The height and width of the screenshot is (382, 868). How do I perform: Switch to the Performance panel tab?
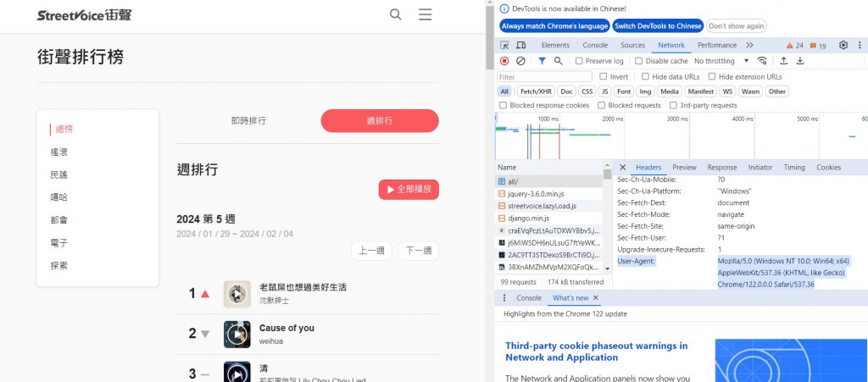pos(717,46)
